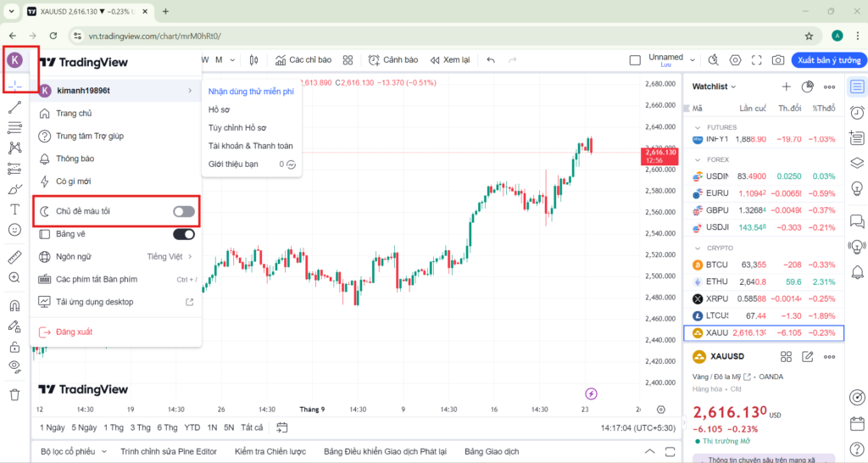Enter fullscreen mode
Screen dimensions: 868x463
pyautogui.click(x=757, y=60)
